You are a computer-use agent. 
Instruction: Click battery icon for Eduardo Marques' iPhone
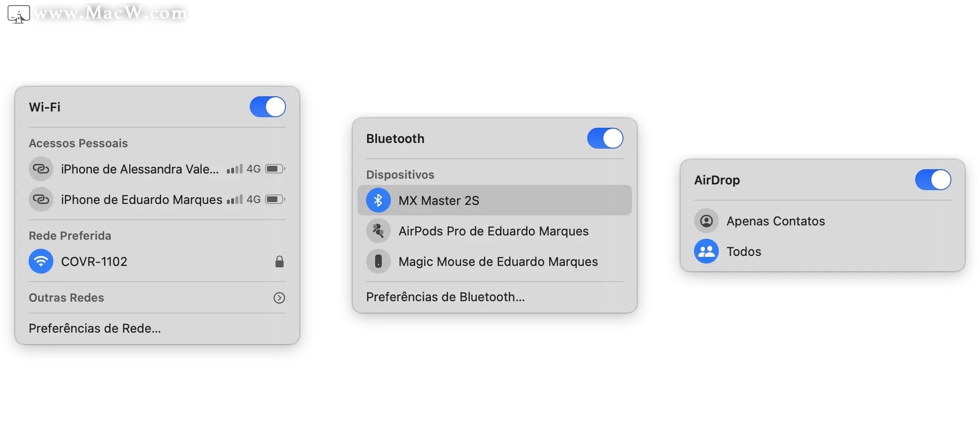[x=275, y=199]
